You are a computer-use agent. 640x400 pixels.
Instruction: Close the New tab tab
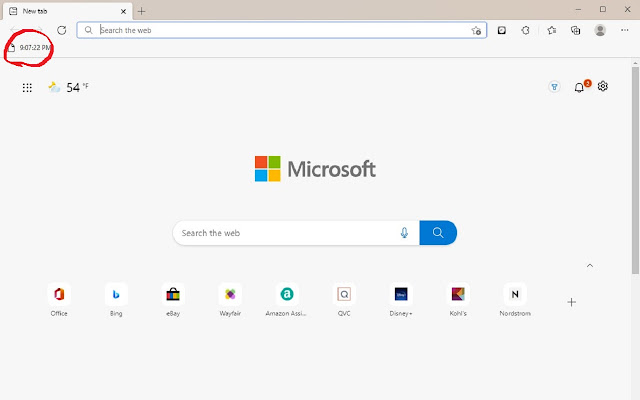(123, 11)
